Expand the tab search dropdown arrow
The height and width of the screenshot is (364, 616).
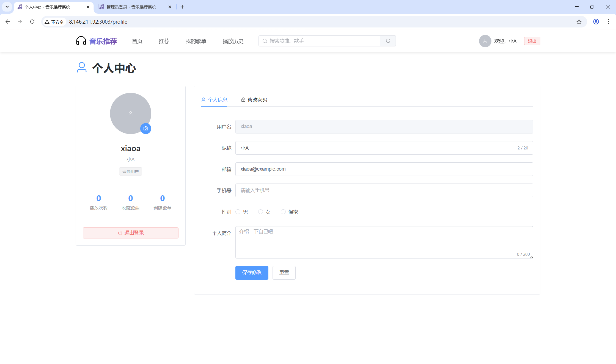click(x=7, y=7)
